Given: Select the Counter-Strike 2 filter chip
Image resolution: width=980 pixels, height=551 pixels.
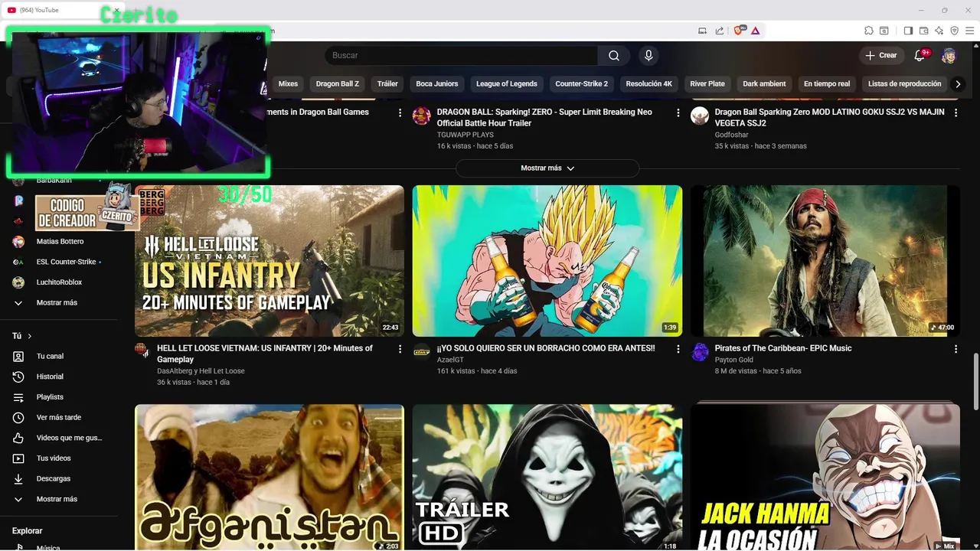Looking at the screenshot, I should (582, 84).
